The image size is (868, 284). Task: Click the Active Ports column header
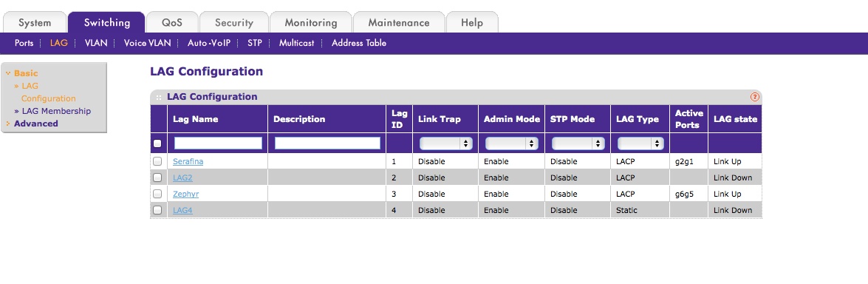(688, 119)
